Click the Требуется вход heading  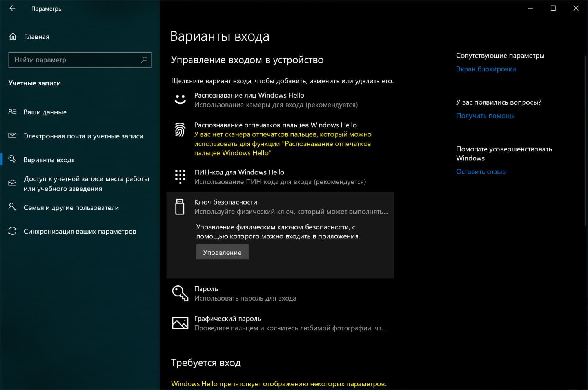[x=206, y=363]
